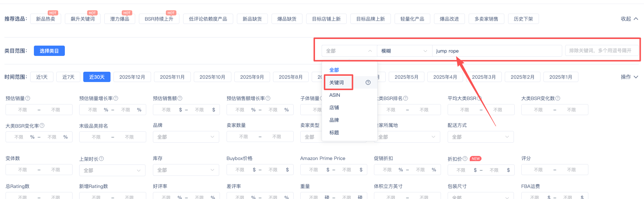The image size is (644, 199).
Task: Click help icon next to 预估销量
Action: coord(28,98)
